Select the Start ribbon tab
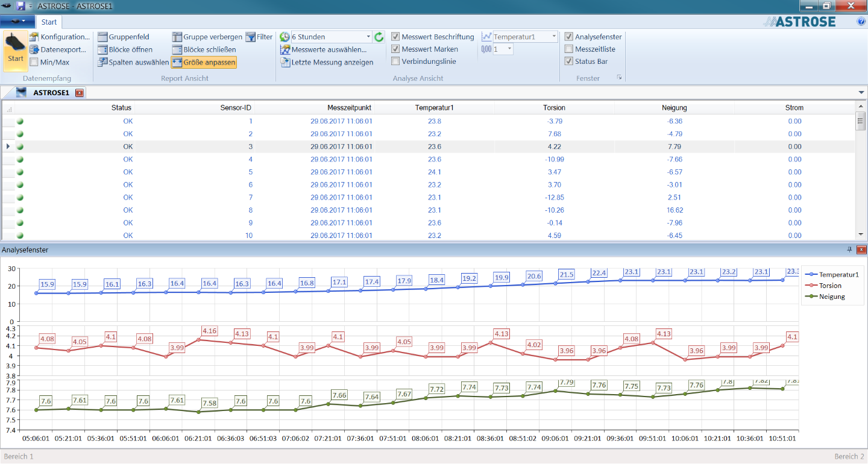This screenshot has height=464, width=868. click(49, 22)
